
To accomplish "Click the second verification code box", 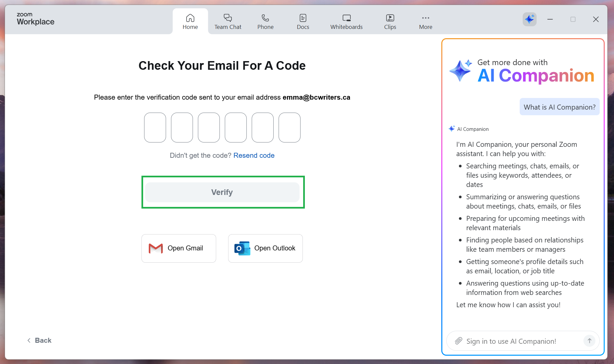I will coord(182,128).
